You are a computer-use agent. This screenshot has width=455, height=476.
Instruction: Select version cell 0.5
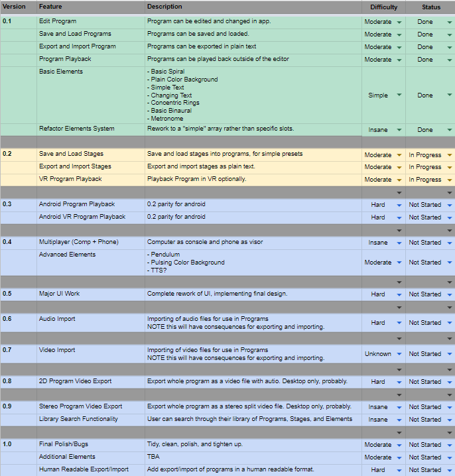point(19,294)
